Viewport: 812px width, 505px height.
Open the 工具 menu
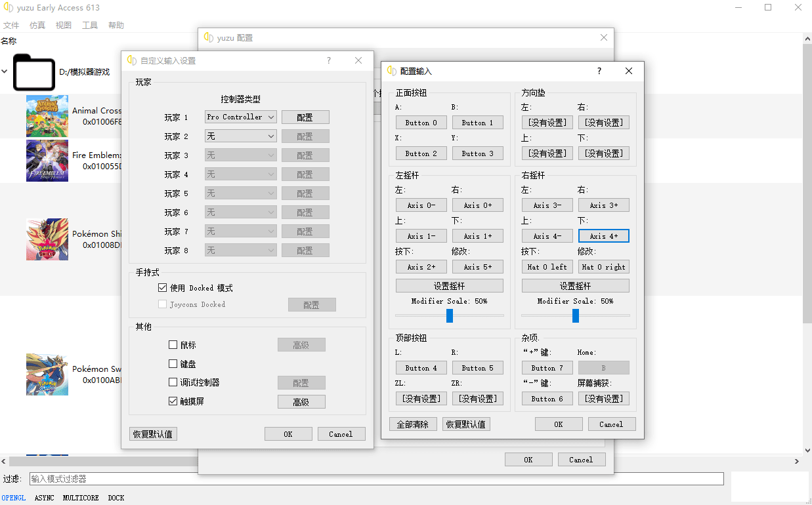(x=90, y=25)
